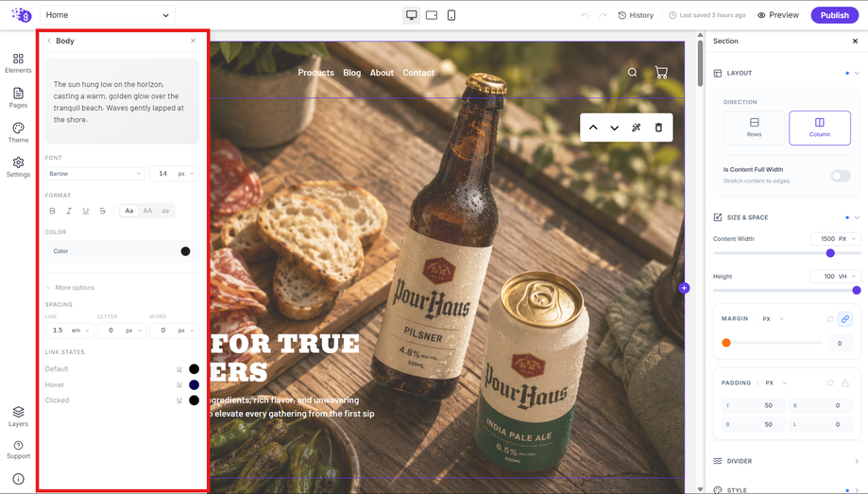Open margin PX unit dropdown
868x494 pixels.
[774, 319]
